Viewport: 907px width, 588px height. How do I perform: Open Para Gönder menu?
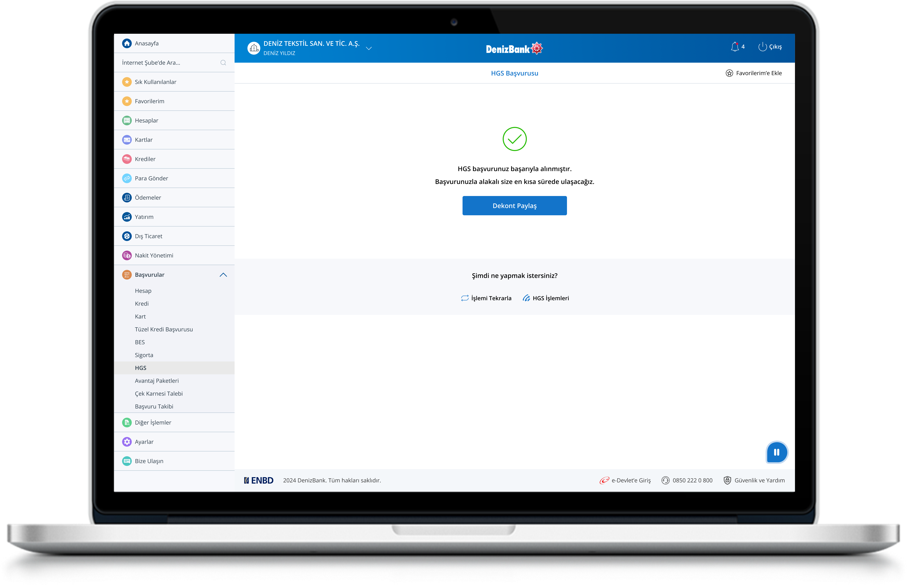click(151, 178)
